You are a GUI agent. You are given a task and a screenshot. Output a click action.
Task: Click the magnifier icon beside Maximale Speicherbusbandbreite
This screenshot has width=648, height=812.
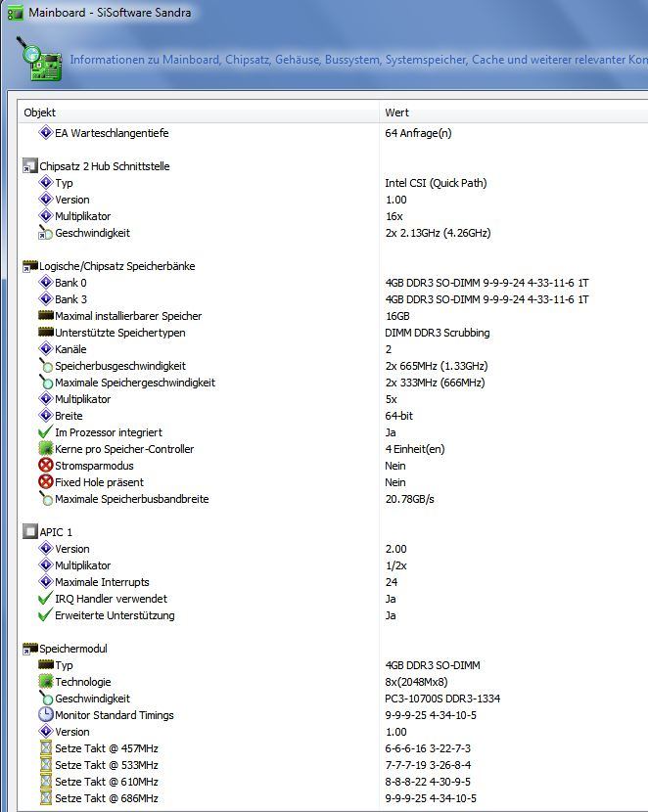point(46,499)
